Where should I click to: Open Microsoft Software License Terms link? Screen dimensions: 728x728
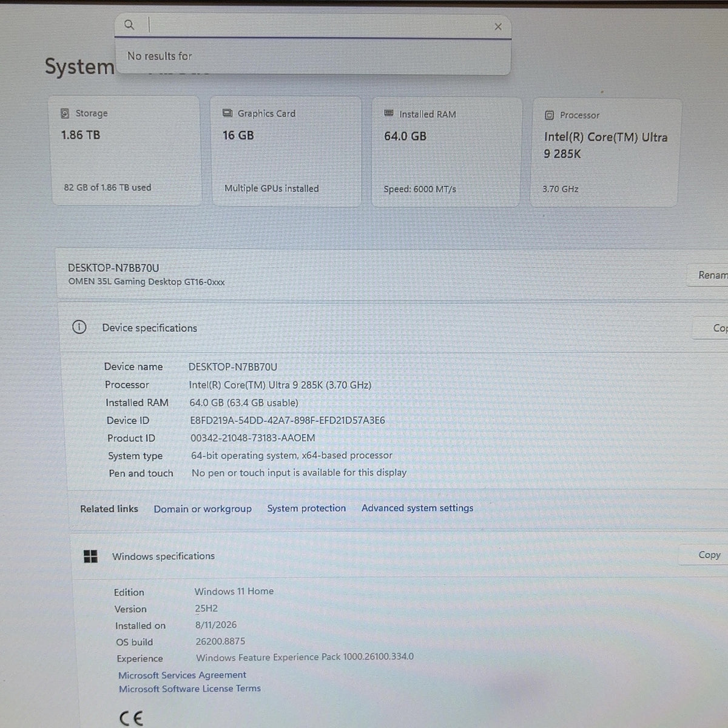pos(190,689)
